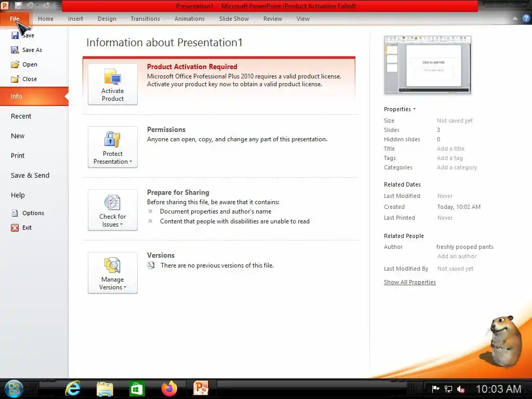The width and height of the screenshot is (532, 399).
Task: Click author name freshly pooped pants
Action: 465,247
